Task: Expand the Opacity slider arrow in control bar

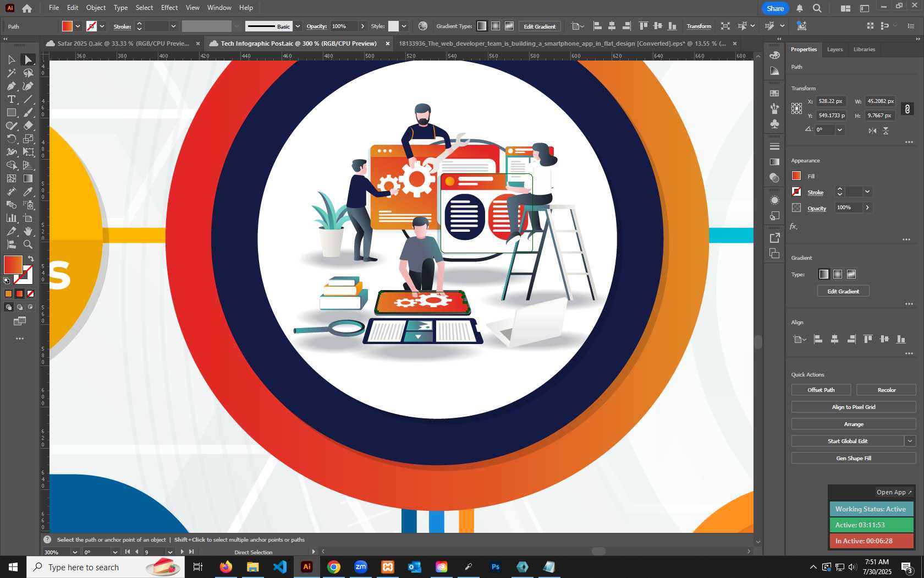Action: point(362,26)
